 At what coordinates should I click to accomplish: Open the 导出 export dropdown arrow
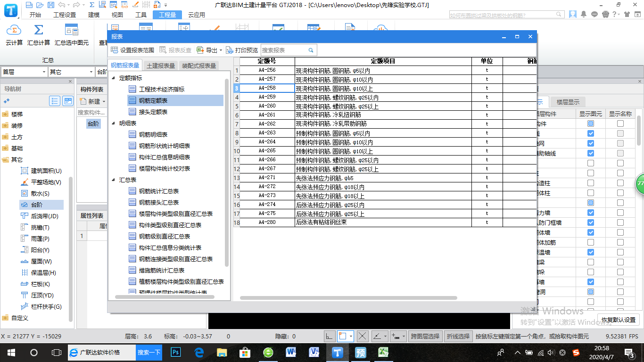tap(221, 50)
